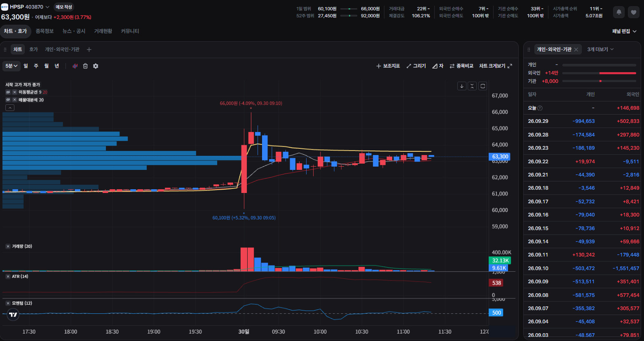Expand the 3개 더보기 dropdown
Screen dimensions: 644x341
[600, 49]
